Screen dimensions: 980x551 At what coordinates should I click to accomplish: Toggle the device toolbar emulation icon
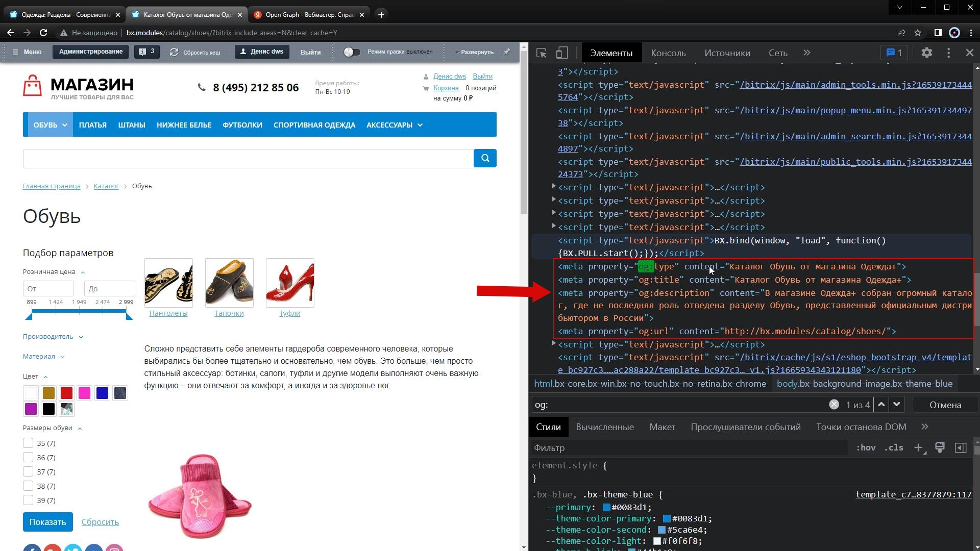[x=561, y=53]
